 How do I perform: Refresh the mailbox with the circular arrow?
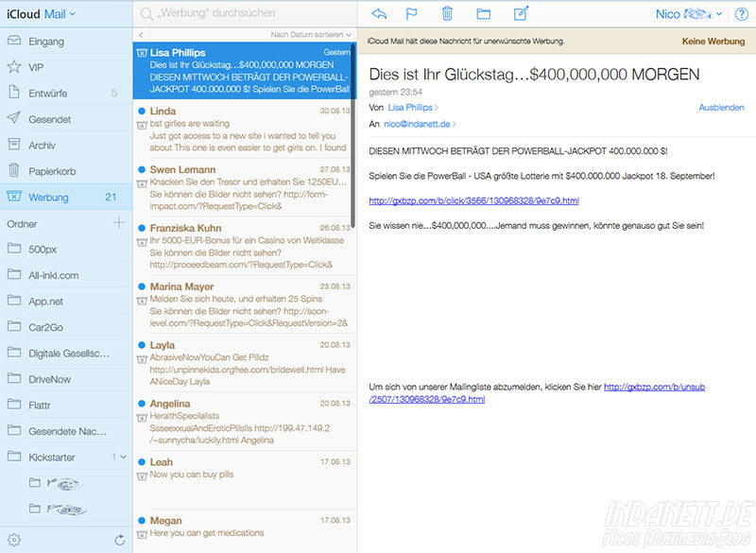coord(120,540)
